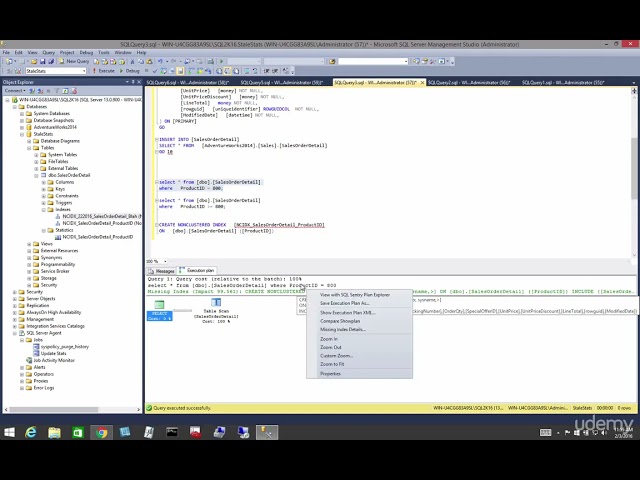Open the StaleStats available databases dropdown
640x480 pixels.
(x=84, y=71)
